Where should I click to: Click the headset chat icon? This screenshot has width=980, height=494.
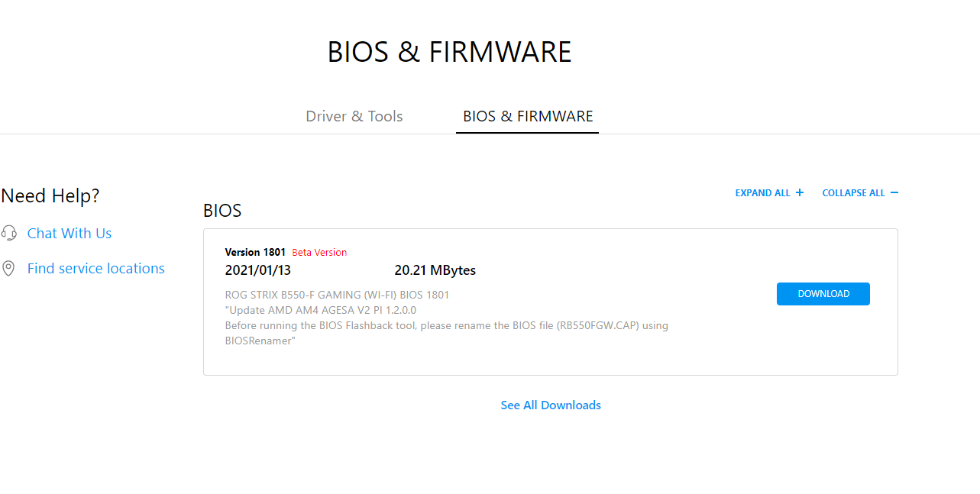point(9,233)
